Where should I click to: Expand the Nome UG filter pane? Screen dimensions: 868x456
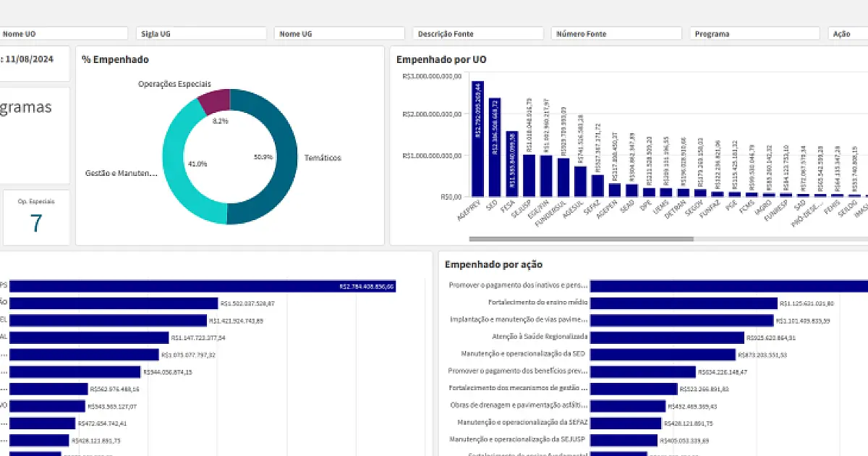click(339, 33)
